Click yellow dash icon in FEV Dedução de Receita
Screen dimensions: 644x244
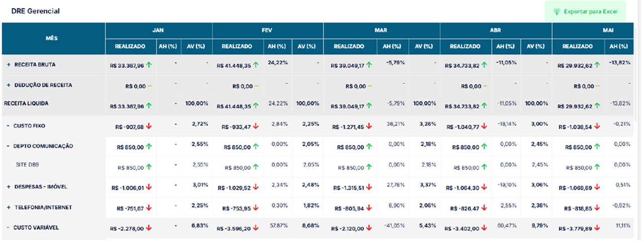point(257,86)
